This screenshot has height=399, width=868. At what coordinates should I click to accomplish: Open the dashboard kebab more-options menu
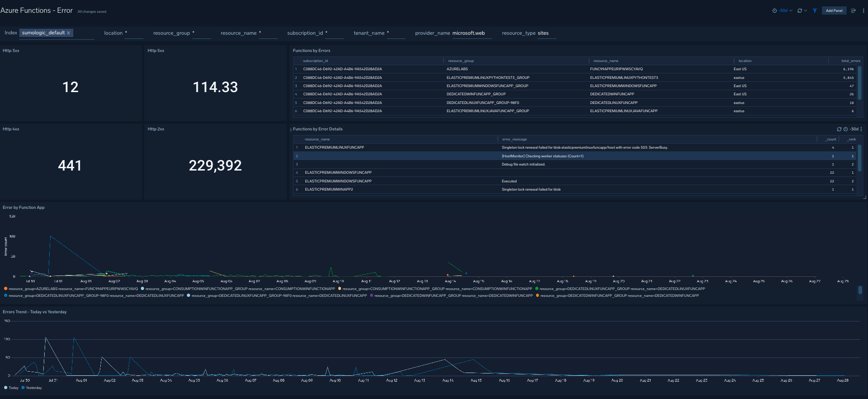[863, 10]
